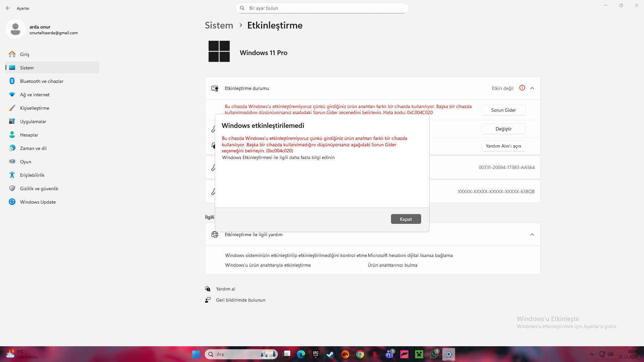Open 'Windows'u ürün anahtarıyla etkinleştirme' link
Screen dimensions: 644x362
tap(268, 265)
